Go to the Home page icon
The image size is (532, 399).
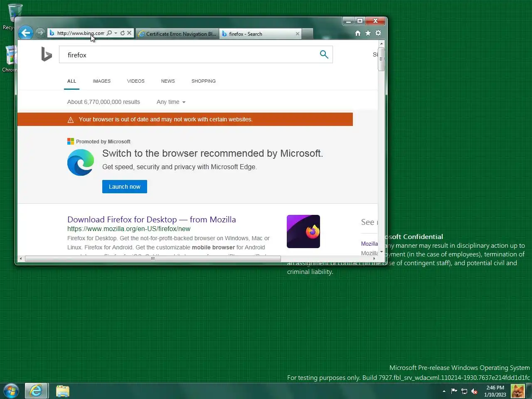pyautogui.click(x=358, y=33)
